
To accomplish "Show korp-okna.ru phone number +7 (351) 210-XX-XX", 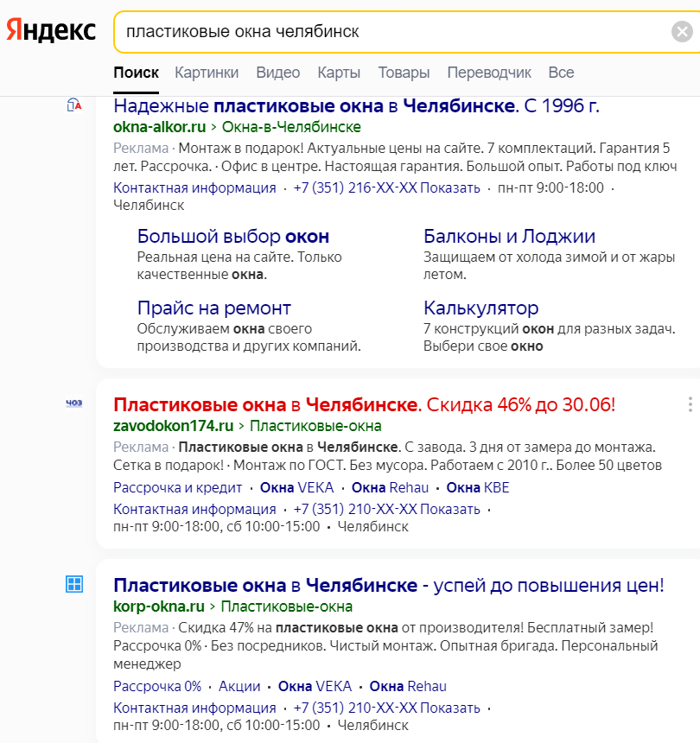I will tap(387, 708).
